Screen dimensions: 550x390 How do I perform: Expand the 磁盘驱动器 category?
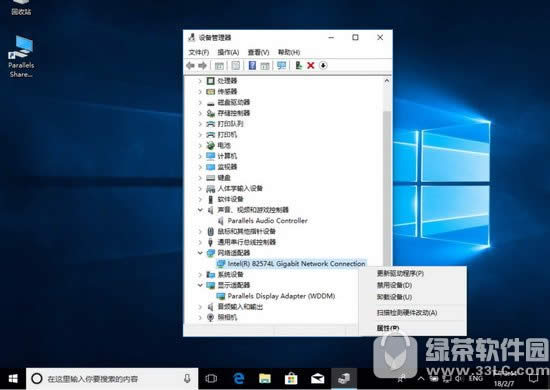[x=200, y=102]
